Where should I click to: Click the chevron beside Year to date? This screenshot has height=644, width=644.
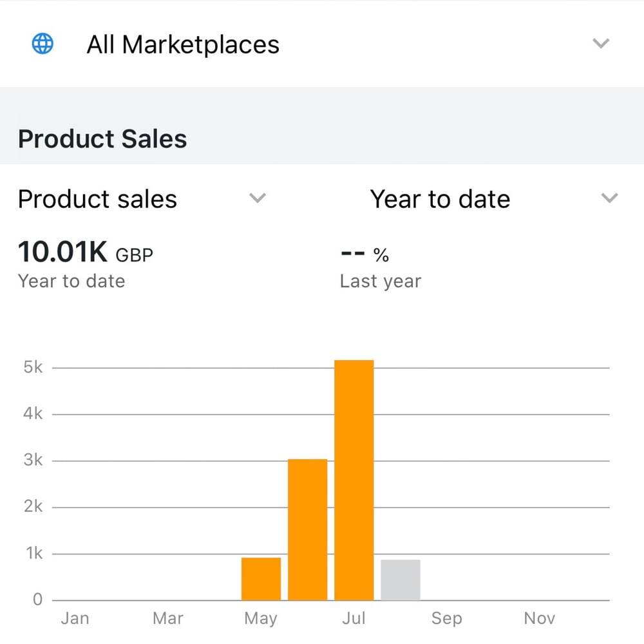point(609,198)
